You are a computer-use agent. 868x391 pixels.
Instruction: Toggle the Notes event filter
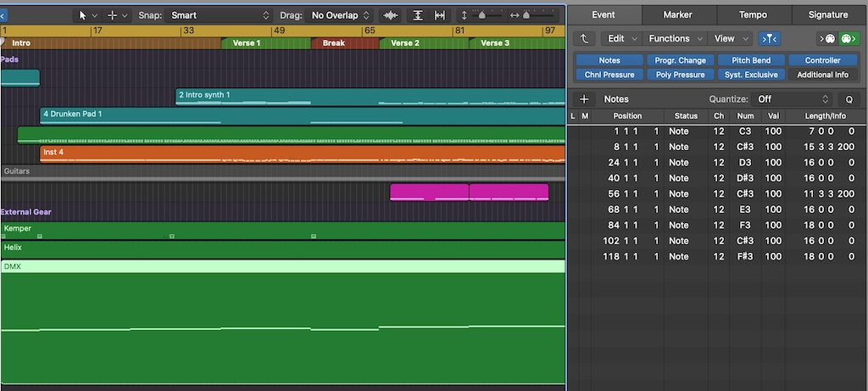(x=609, y=60)
